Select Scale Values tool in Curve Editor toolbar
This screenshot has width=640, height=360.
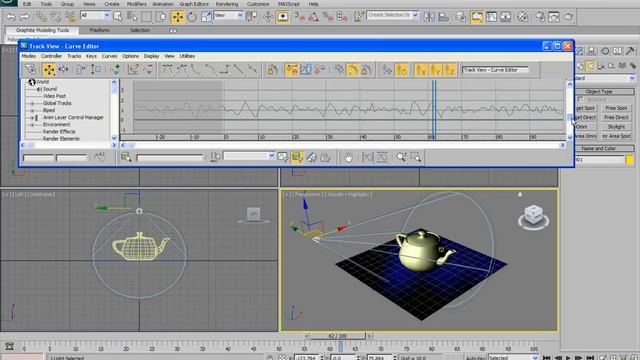point(96,70)
